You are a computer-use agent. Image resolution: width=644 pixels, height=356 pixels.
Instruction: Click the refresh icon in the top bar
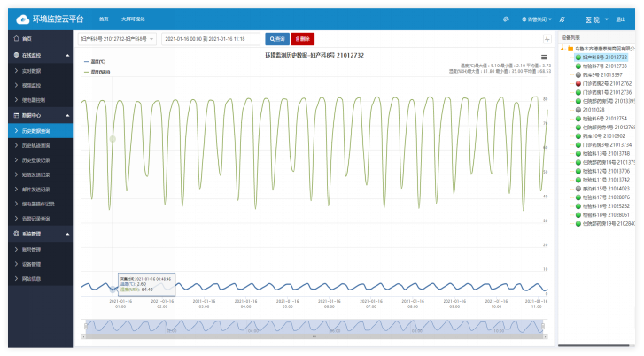[x=506, y=19]
